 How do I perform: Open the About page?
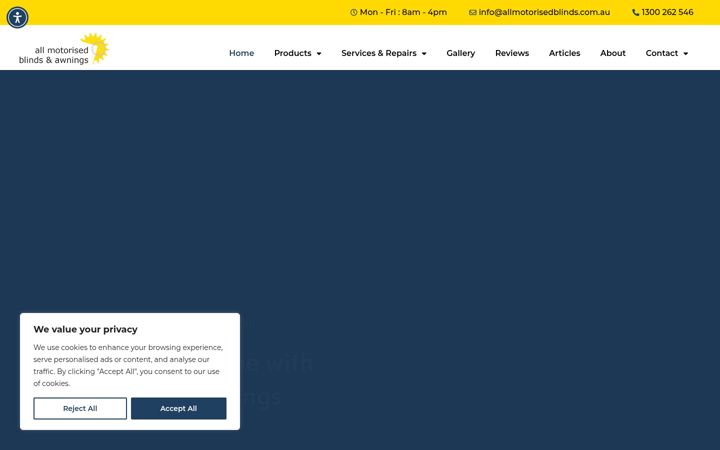click(613, 53)
